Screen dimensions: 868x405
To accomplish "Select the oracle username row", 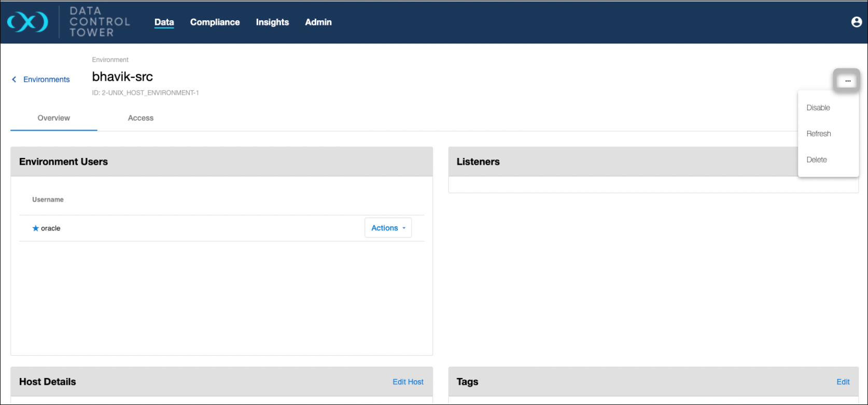I will coord(51,228).
